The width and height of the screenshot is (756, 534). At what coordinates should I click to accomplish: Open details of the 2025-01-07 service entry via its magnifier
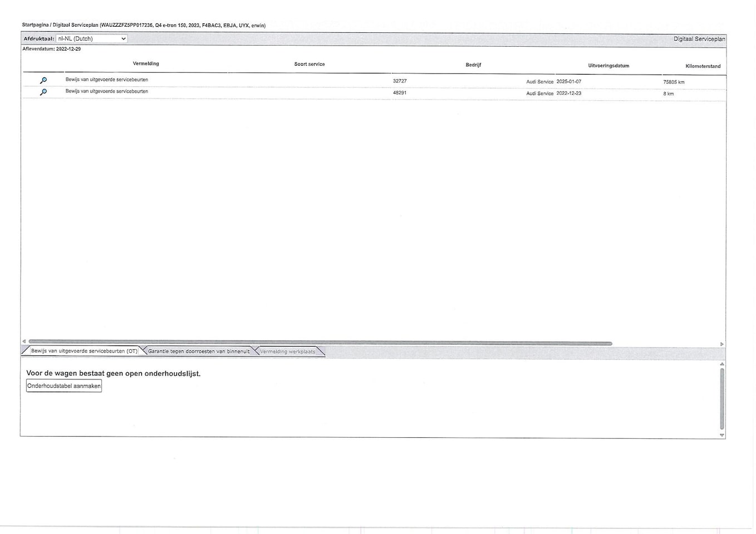(x=43, y=81)
